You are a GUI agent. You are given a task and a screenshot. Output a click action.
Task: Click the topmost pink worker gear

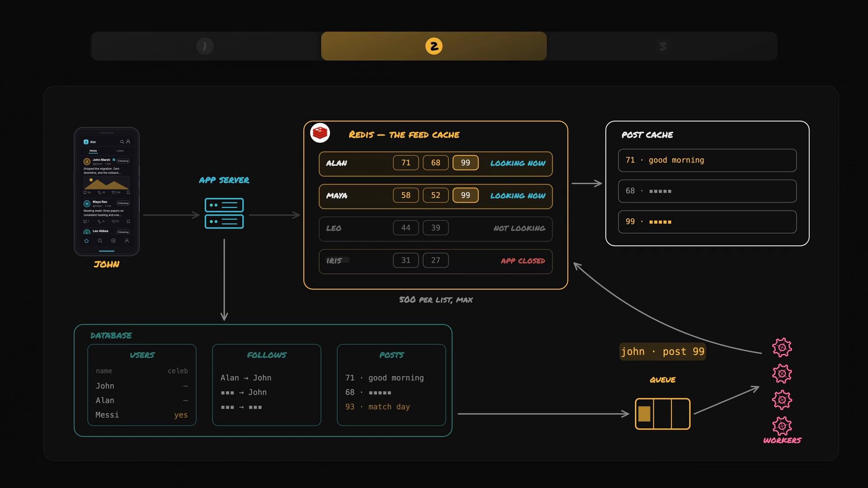click(x=782, y=347)
